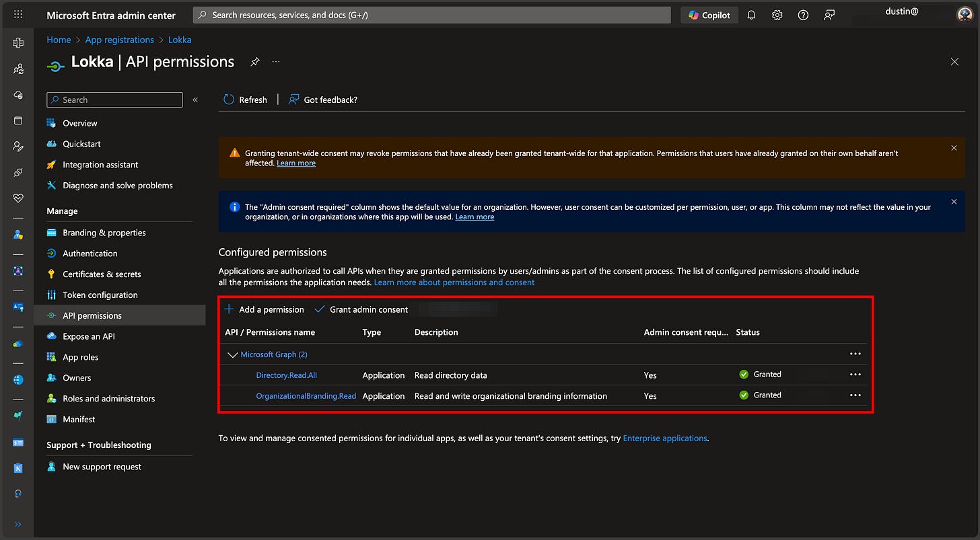Open Directory.Read.All permission link
The height and width of the screenshot is (540, 980).
click(287, 375)
